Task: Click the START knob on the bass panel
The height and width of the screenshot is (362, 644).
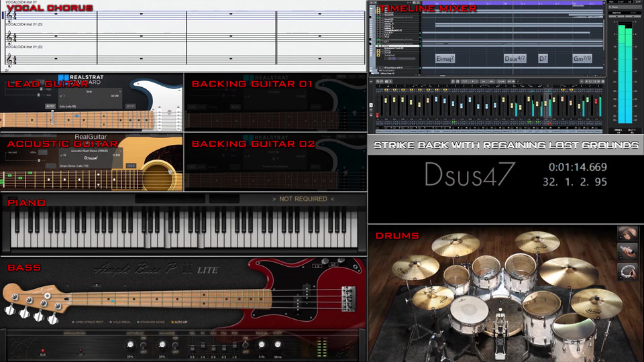Action: (x=278, y=345)
